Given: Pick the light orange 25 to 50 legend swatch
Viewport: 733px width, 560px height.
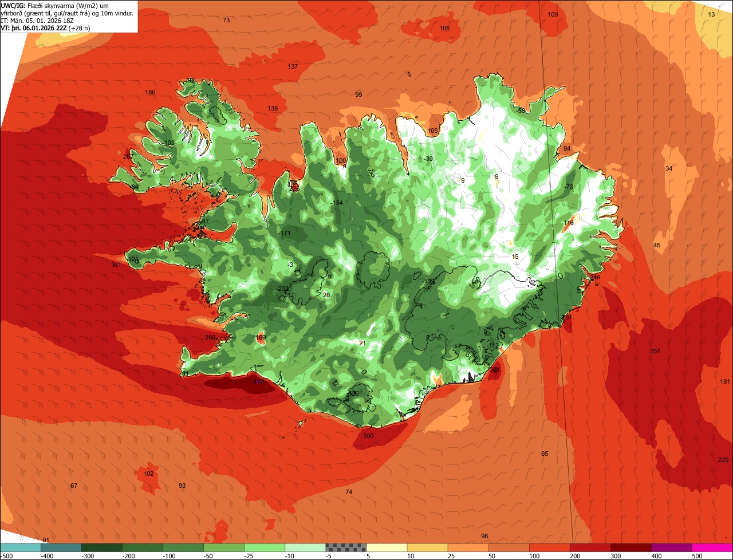Looking at the screenshot, I should click(467, 547).
